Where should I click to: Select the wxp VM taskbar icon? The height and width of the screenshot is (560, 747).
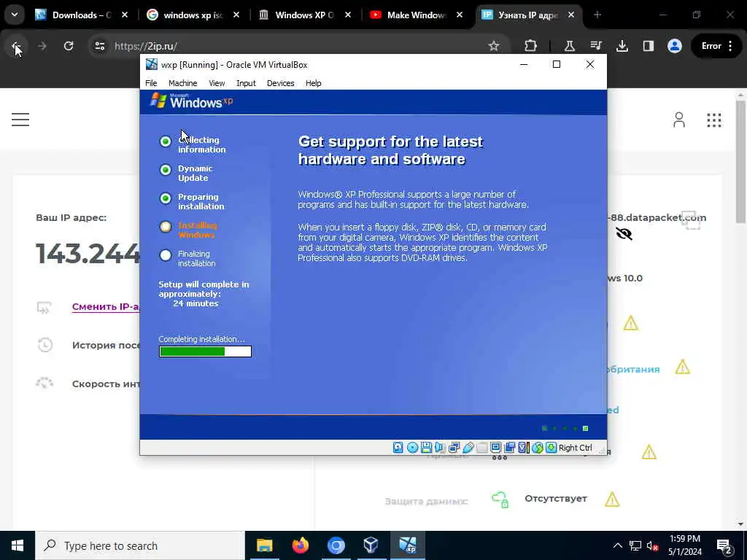(407, 545)
